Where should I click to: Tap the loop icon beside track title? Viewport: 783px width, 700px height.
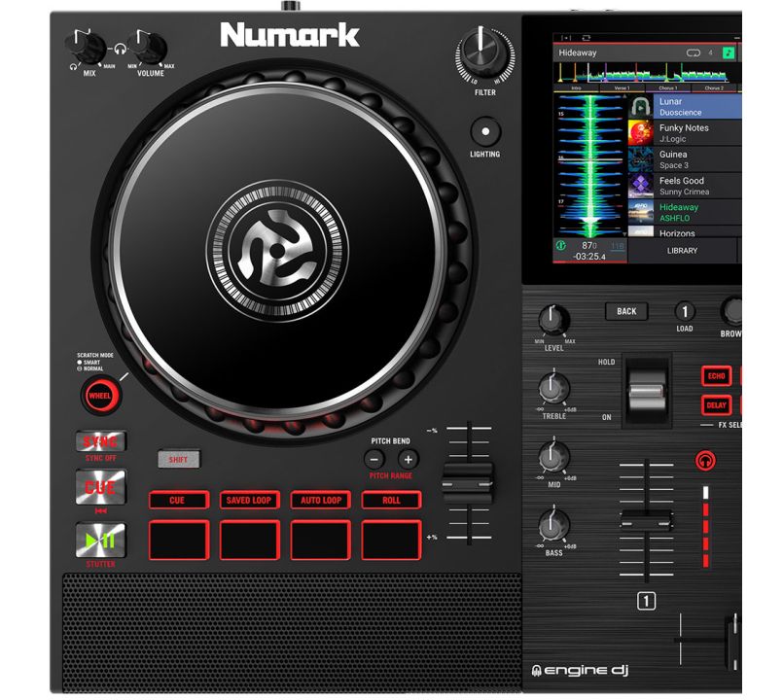[x=694, y=52]
